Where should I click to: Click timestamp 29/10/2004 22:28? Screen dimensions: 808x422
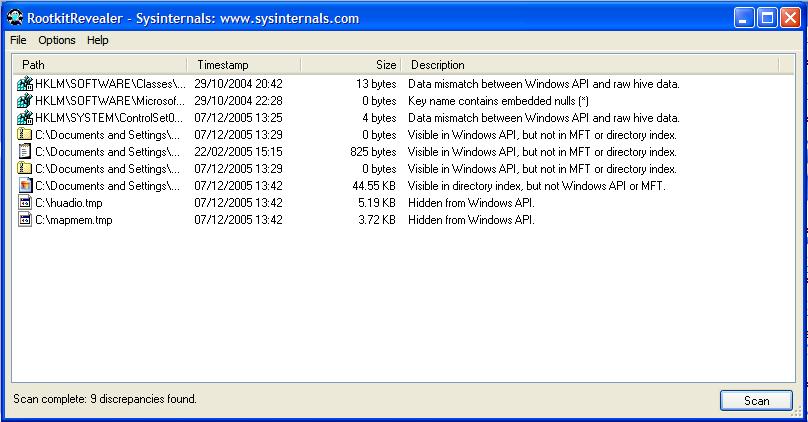tap(238, 100)
